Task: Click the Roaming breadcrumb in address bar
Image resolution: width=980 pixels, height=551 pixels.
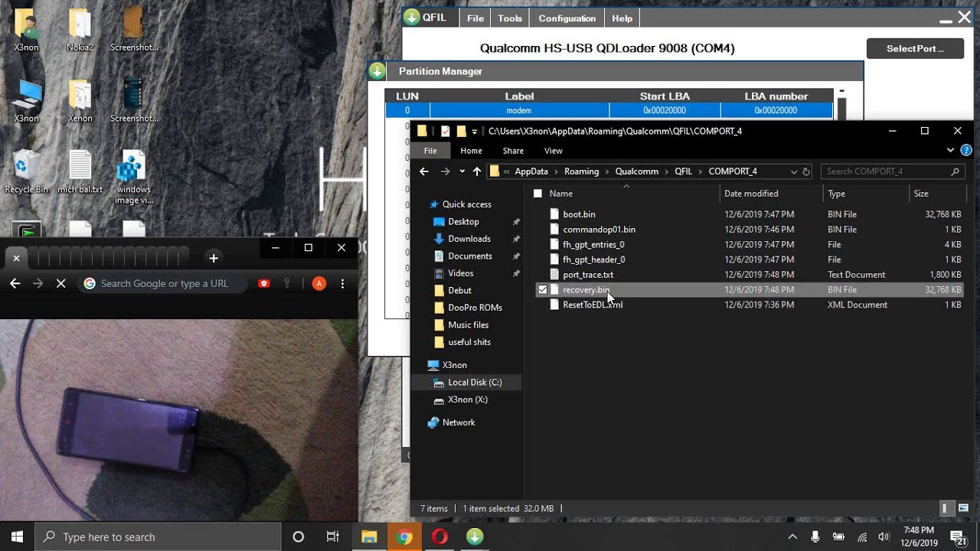Action: click(581, 171)
